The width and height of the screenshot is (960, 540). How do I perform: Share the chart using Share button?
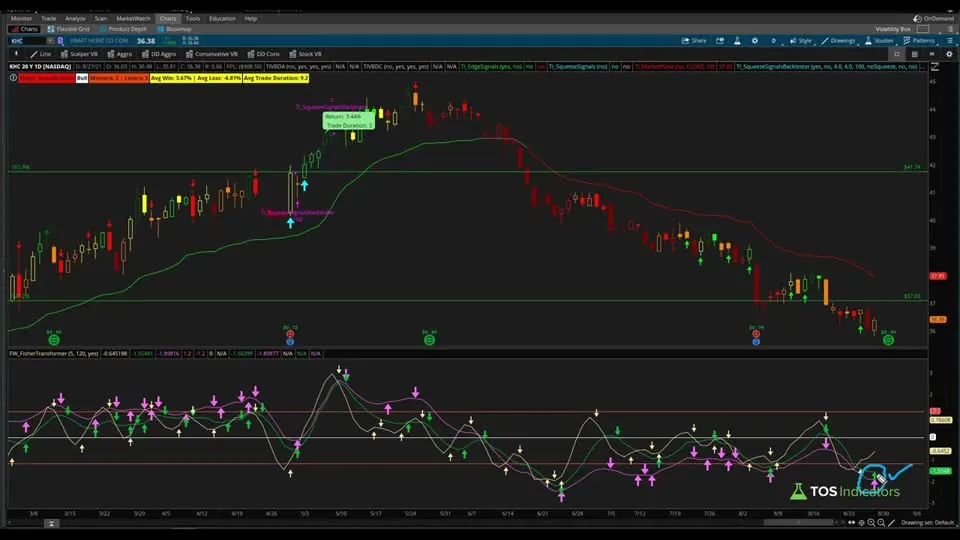(694, 40)
